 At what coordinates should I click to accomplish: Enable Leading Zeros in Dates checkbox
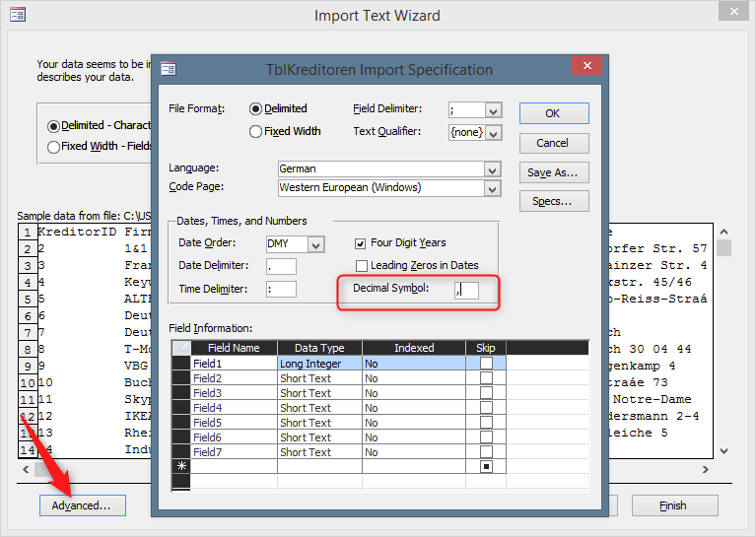tap(362, 266)
